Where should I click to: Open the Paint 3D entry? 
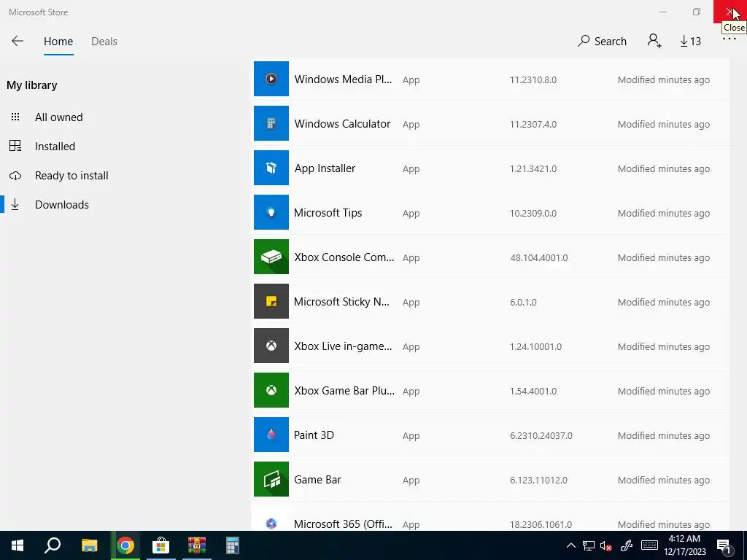pyautogui.click(x=314, y=435)
